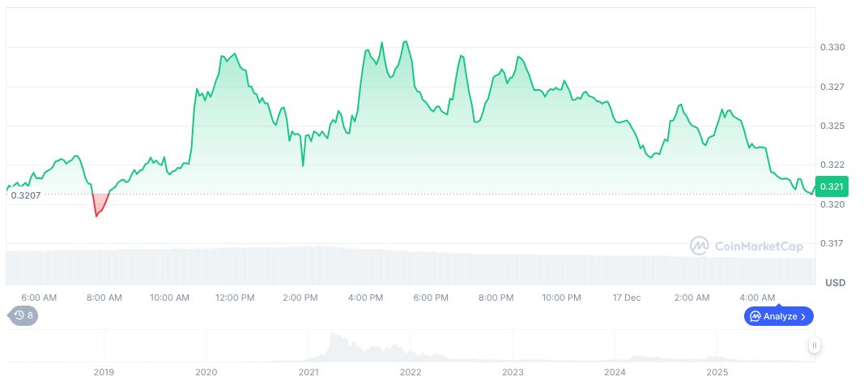Click the 4:00 PM time axis label
The width and height of the screenshot is (868, 381).
[365, 298]
